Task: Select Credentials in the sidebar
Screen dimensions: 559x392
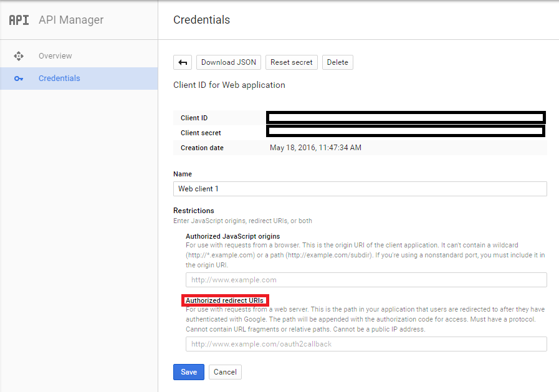Action: click(x=79, y=79)
